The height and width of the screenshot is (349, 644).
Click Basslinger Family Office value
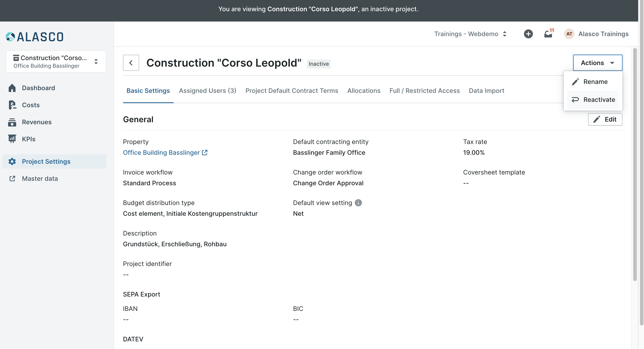click(x=329, y=152)
